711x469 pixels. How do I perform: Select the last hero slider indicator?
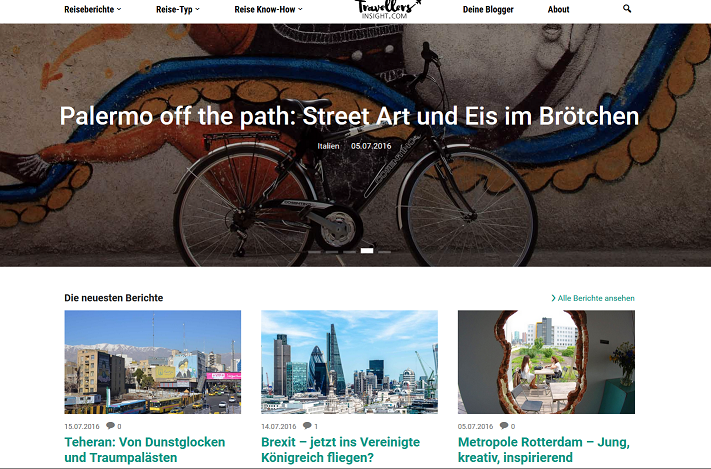(x=385, y=252)
